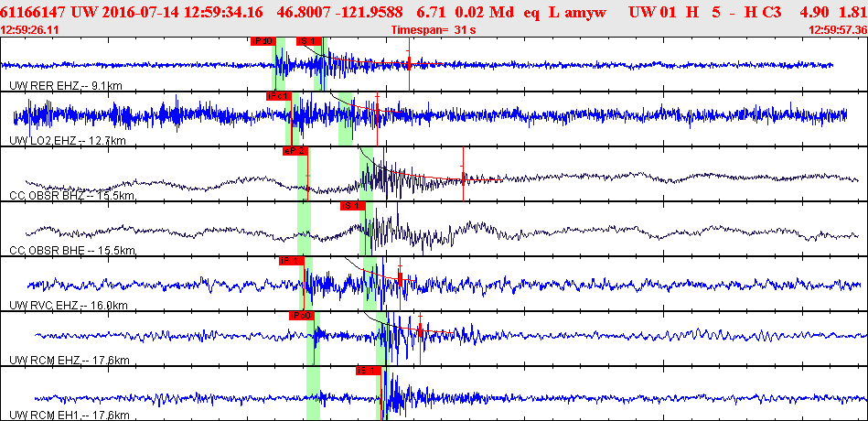
Task: Click the coda end marker on LO2 trace
Action: click(377, 109)
